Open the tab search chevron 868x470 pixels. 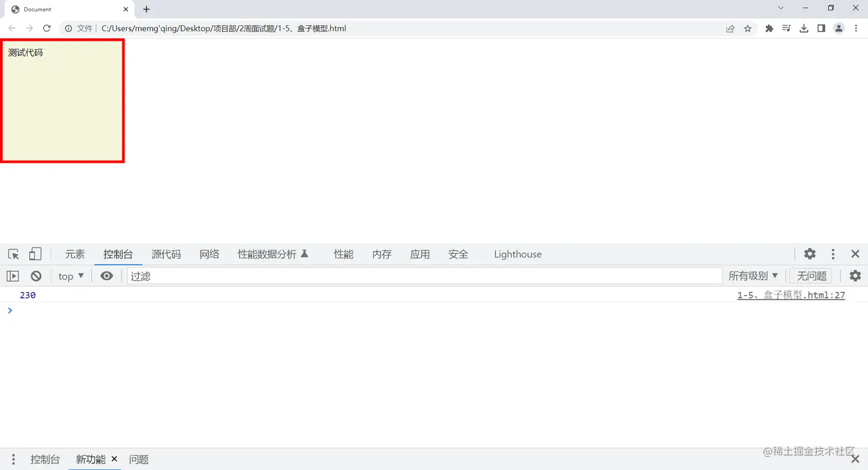(781, 8)
